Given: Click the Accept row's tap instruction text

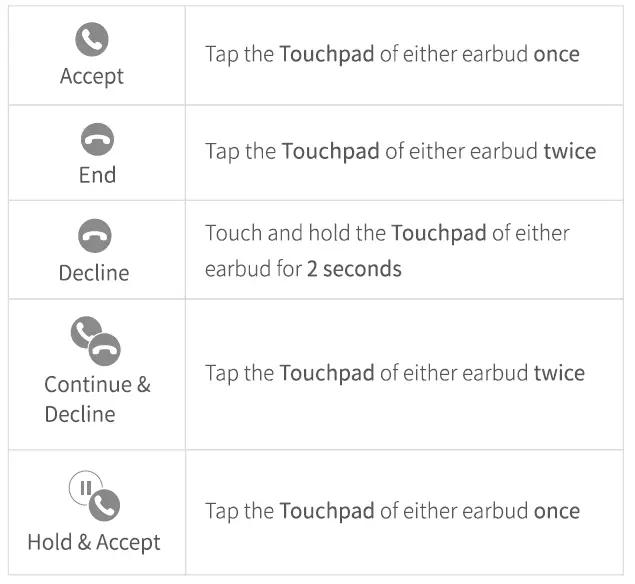Looking at the screenshot, I should pyautogui.click(x=392, y=54).
